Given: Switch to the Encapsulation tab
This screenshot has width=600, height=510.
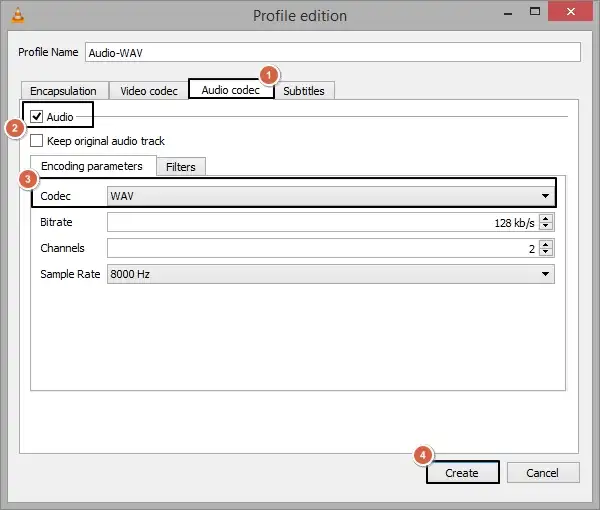Looking at the screenshot, I should tap(64, 91).
